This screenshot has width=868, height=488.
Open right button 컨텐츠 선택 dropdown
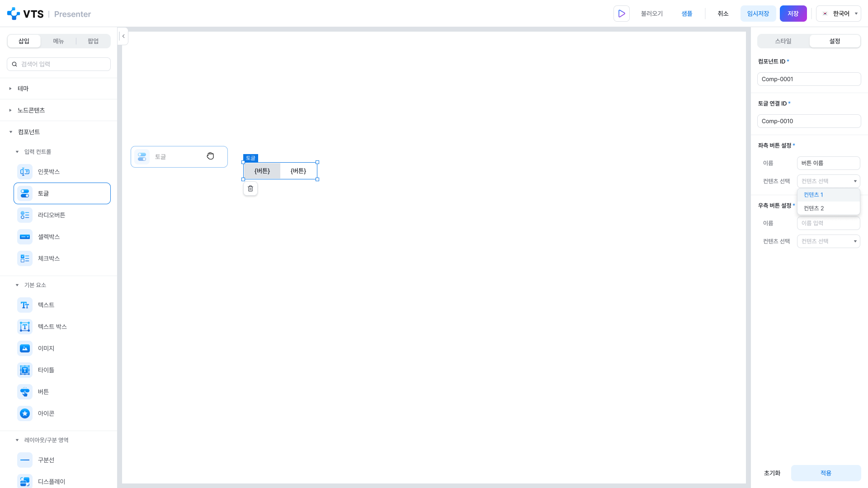[x=829, y=241]
